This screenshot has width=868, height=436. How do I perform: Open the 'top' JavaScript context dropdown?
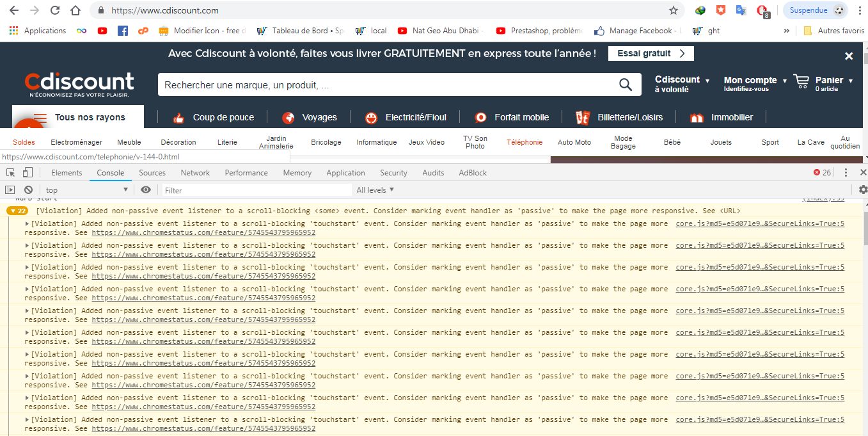pos(86,190)
